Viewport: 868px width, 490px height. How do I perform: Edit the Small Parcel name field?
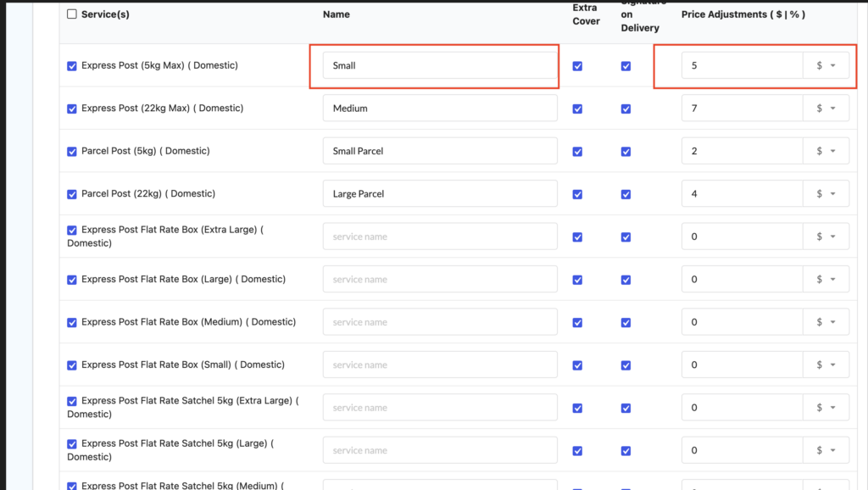(440, 151)
